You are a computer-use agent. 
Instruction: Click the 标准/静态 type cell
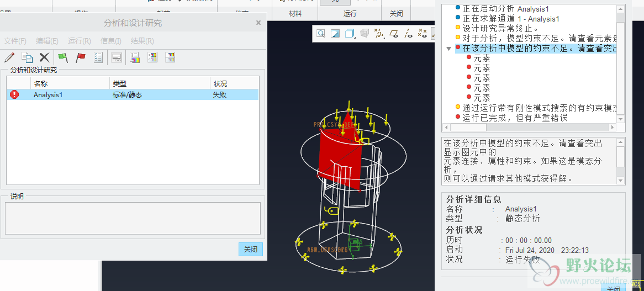[128, 95]
